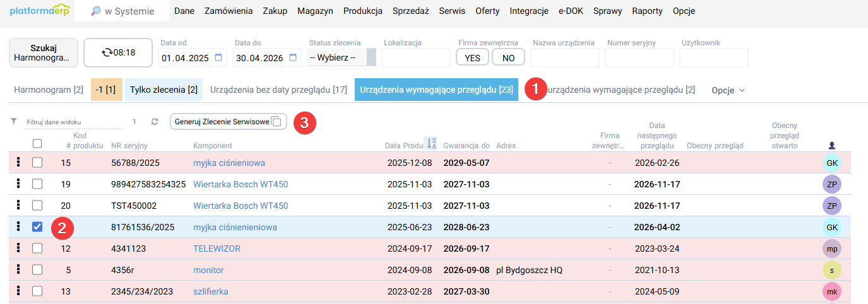Open row menu for monitor row
The image size is (868, 304).
(x=18, y=269)
